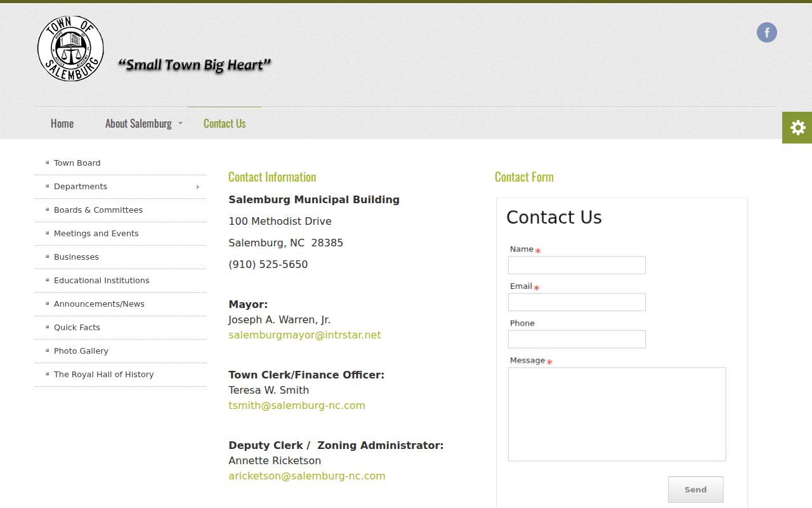Open Announcements/News sidebar link

(x=99, y=304)
